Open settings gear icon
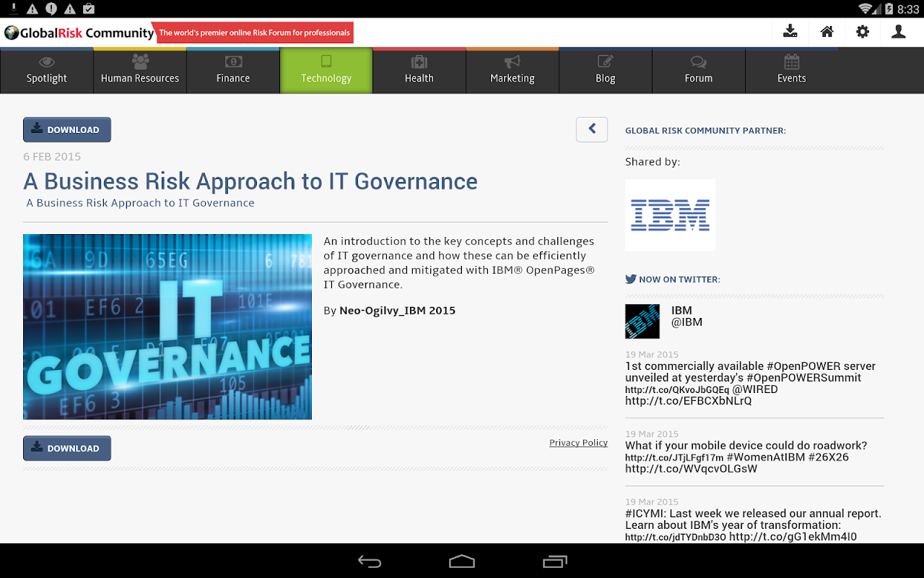The image size is (924, 578). [x=863, y=32]
